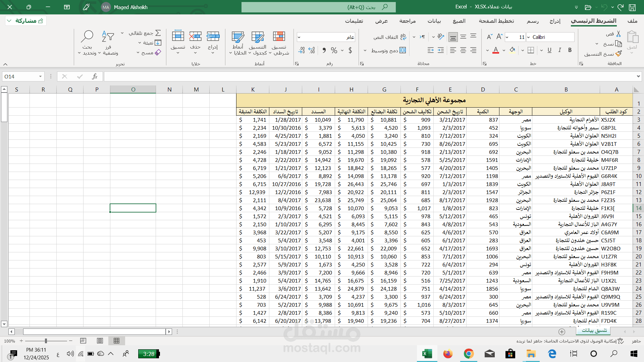Switch to Page Layout view
644x362 pixels.
(100, 341)
